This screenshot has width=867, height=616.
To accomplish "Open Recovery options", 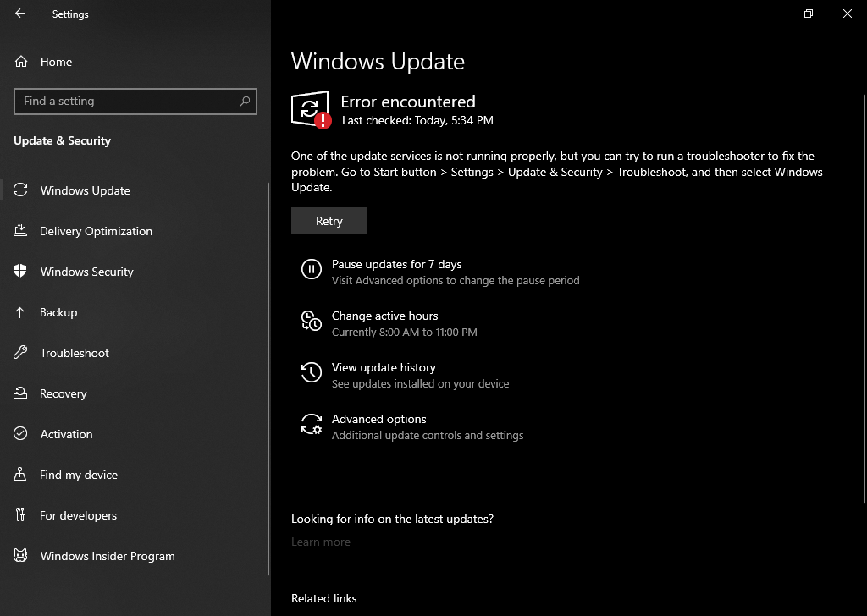I will tap(63, 393).
